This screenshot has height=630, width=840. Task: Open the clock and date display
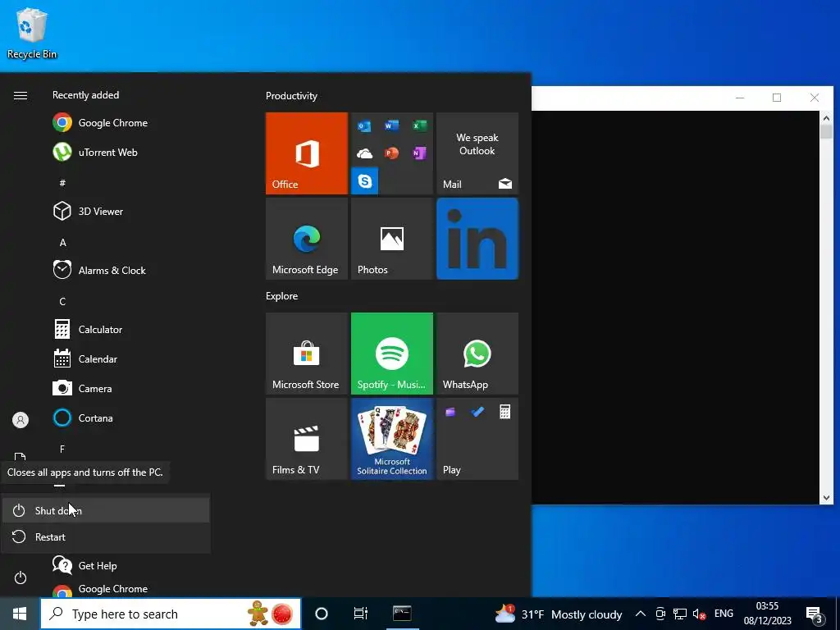pos(767,614)
